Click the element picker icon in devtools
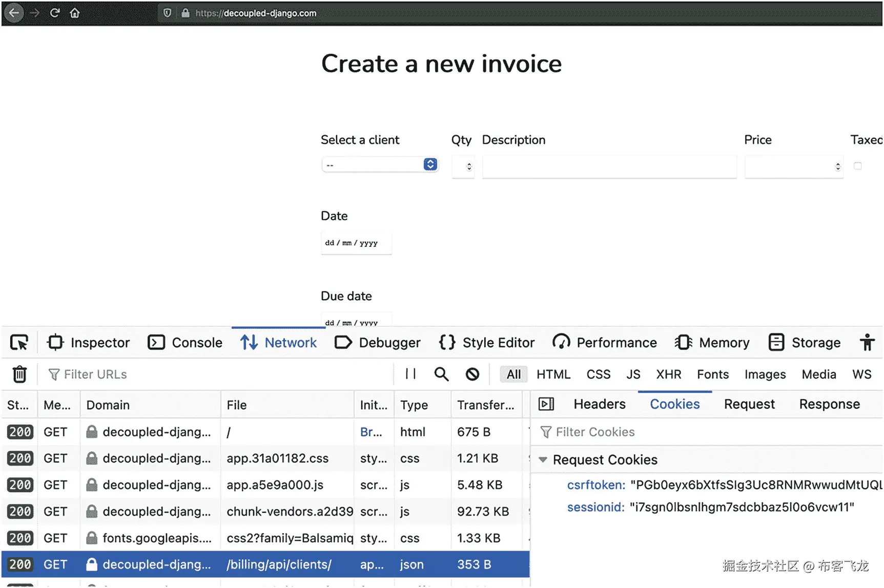 19,342
